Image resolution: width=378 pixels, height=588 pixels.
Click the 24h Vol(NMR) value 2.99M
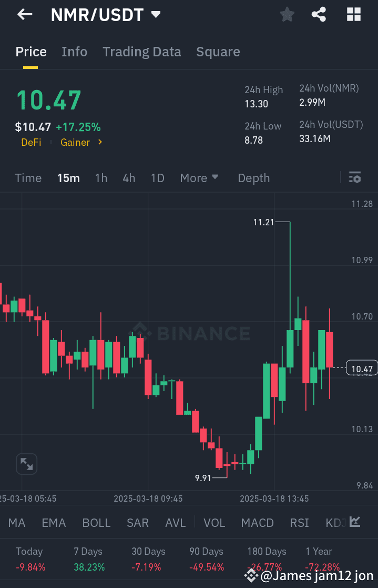click(312, 102)
